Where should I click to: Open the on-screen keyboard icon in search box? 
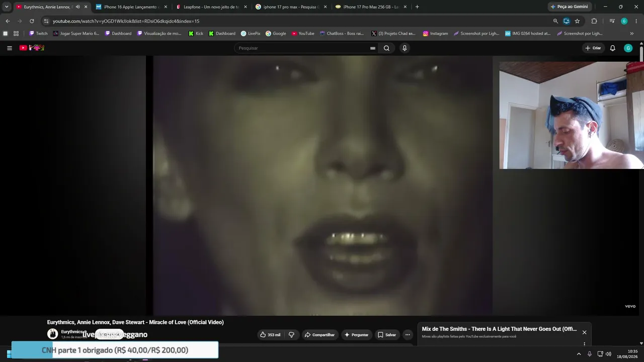(372, 48)
